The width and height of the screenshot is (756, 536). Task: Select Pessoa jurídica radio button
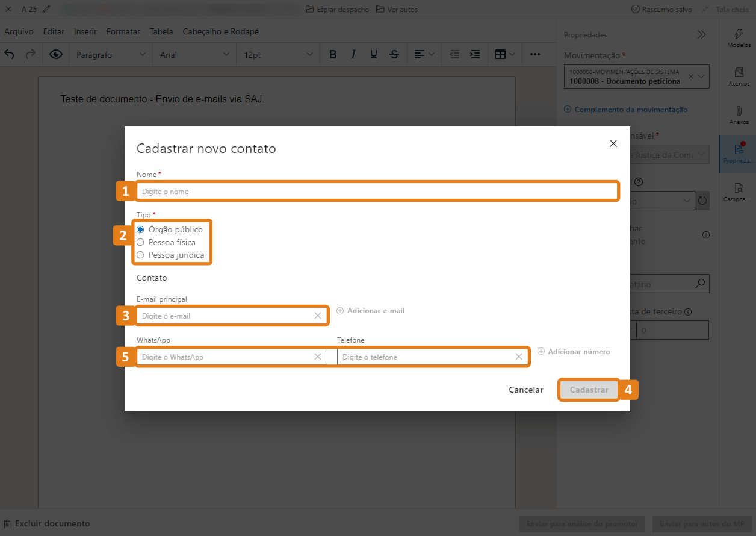tap(140, 255)
